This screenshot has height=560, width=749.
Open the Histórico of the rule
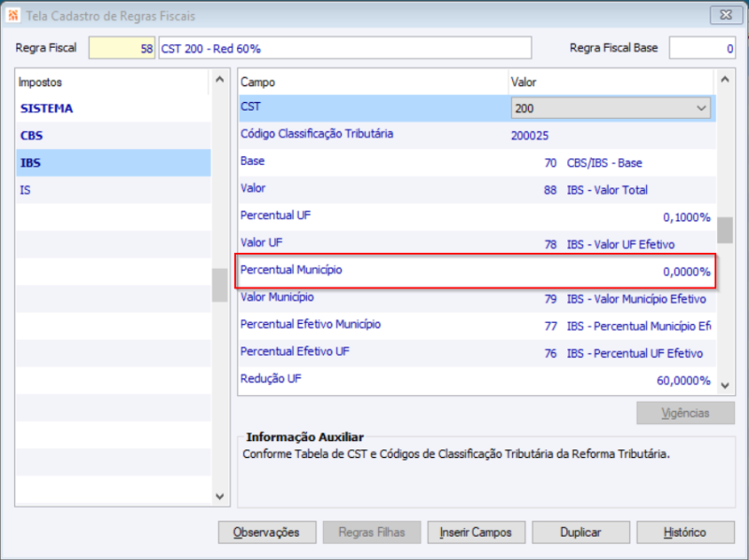click(685, 532)
